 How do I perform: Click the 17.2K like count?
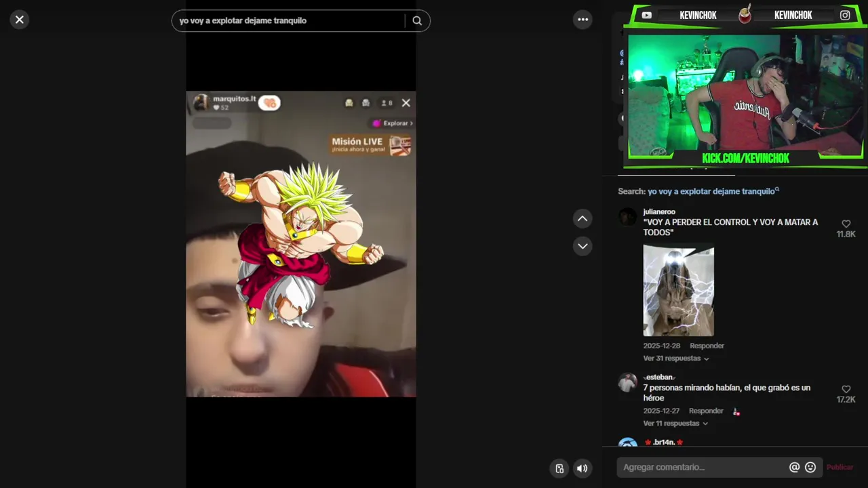(846, 400)
